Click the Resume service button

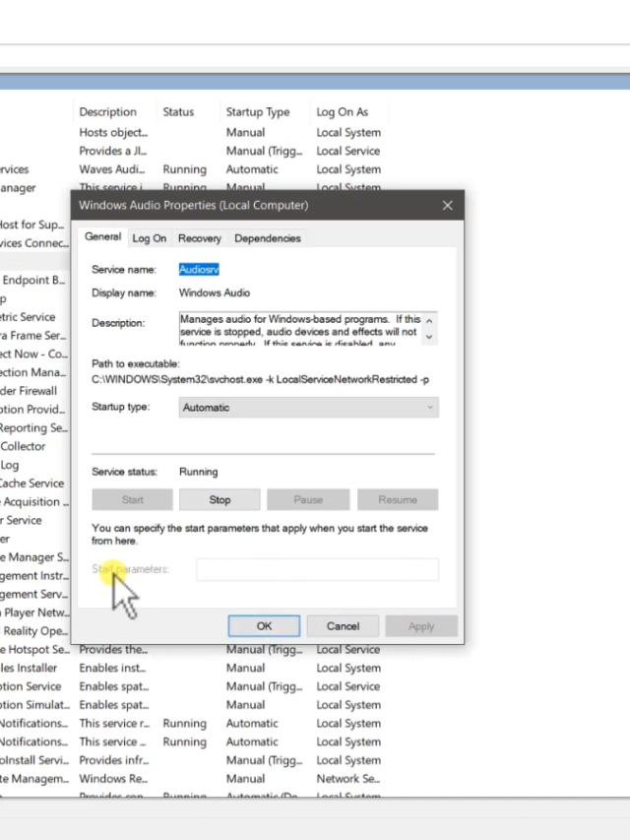point(397,500)
